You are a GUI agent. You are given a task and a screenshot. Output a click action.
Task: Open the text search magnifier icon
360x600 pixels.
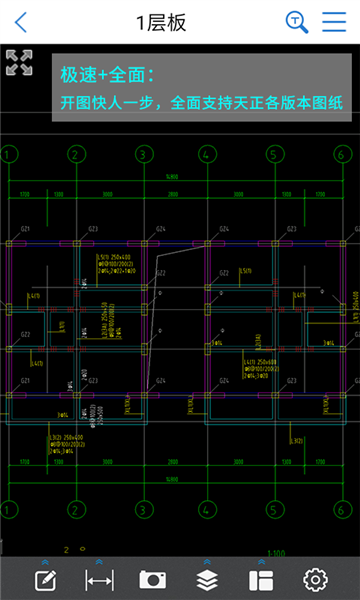[297, 22]
